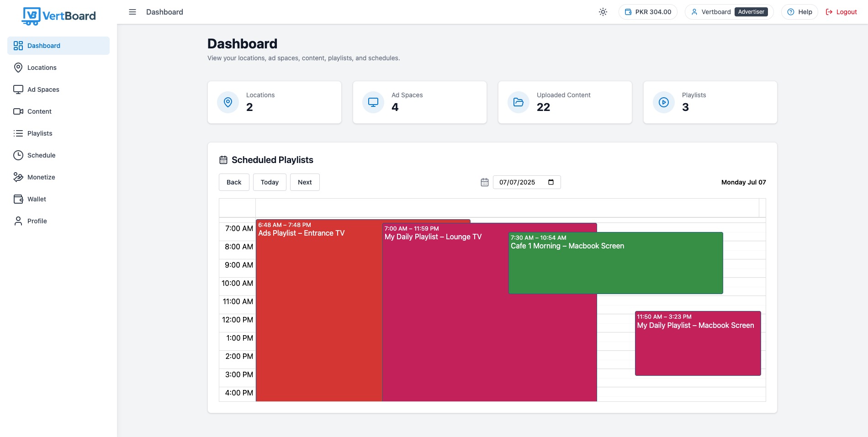Open the Vertboard Advertiser account menu
The width and height of the screenshot is (868, 437).
(729, 12)
